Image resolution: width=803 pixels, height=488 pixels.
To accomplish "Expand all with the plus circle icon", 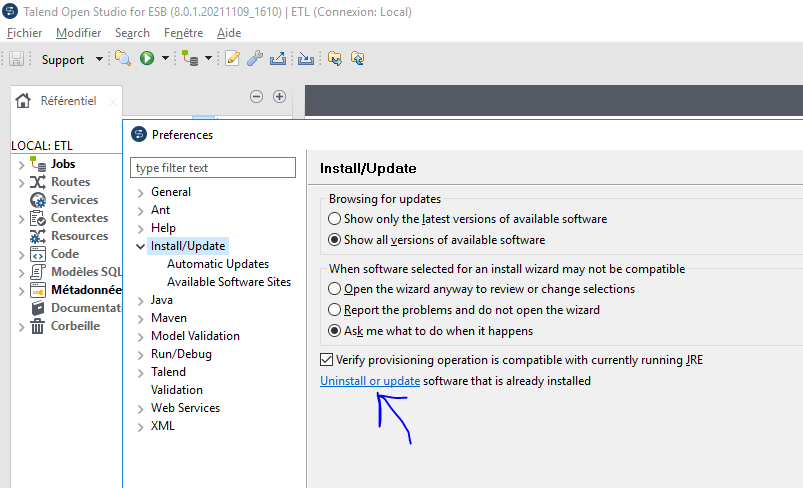I will [279, 96].
